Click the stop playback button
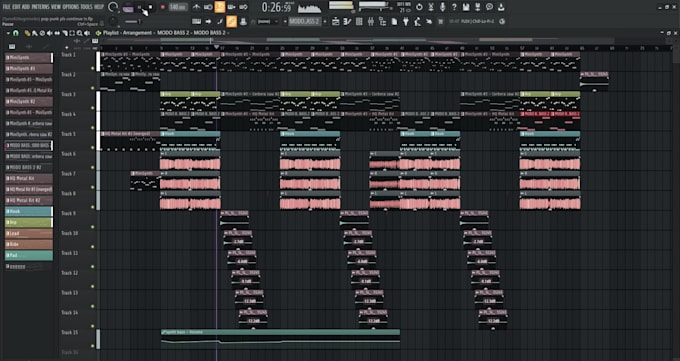 coord(150,7)
